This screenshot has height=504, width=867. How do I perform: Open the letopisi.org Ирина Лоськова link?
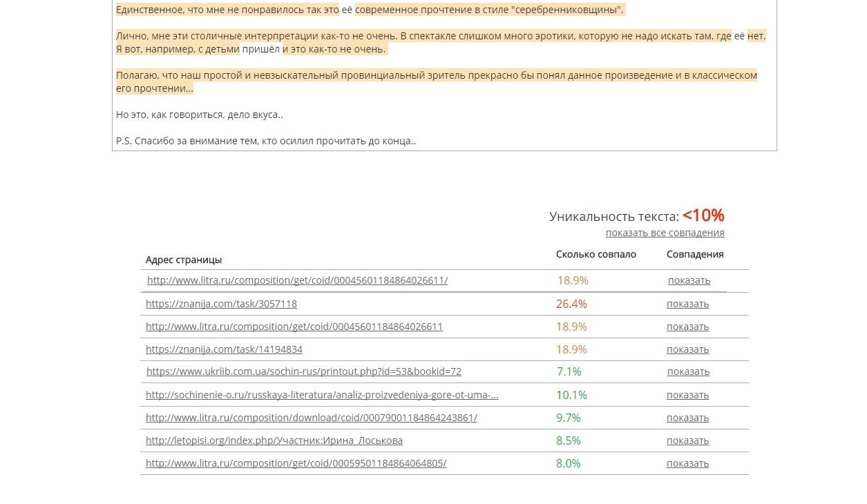coord(274,440)
